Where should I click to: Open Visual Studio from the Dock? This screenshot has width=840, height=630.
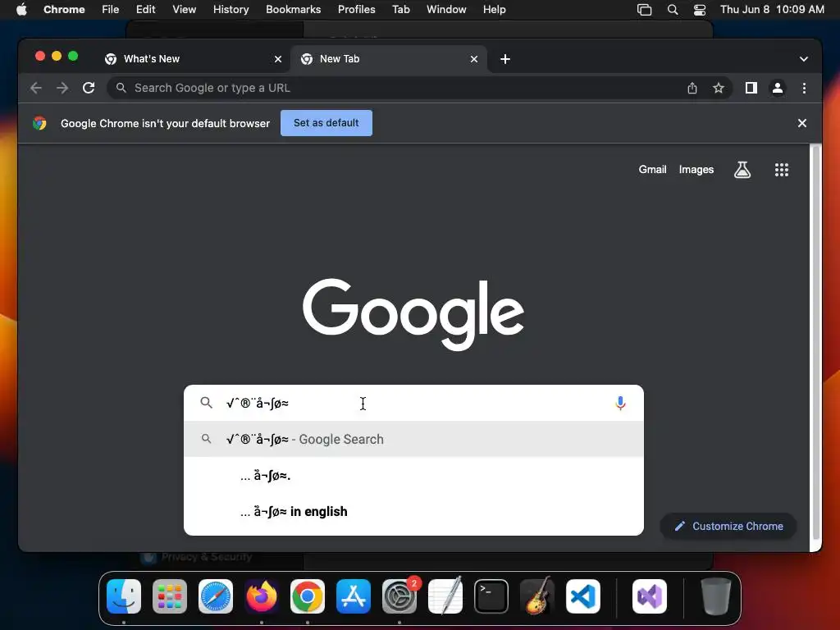click(650, 596)
